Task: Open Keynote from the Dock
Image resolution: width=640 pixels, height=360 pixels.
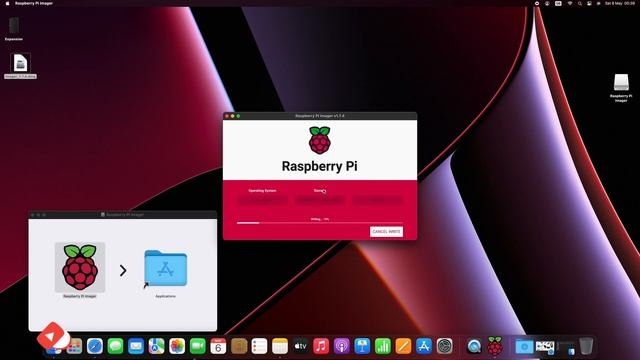Action: click(362, 347)
